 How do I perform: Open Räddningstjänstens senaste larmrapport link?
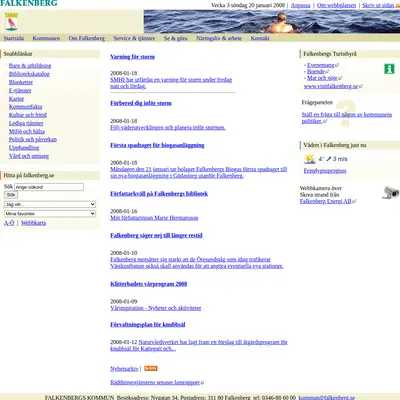click(x=155, y=382)
